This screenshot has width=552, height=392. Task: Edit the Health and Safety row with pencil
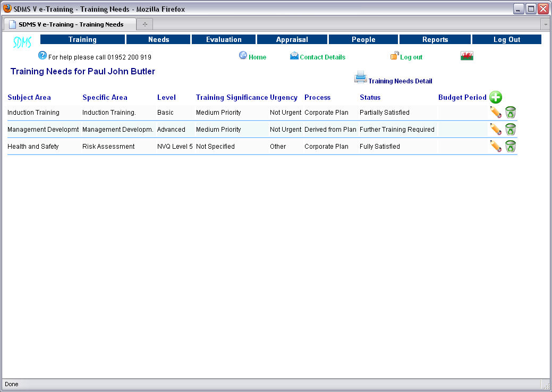pos(496,146)
